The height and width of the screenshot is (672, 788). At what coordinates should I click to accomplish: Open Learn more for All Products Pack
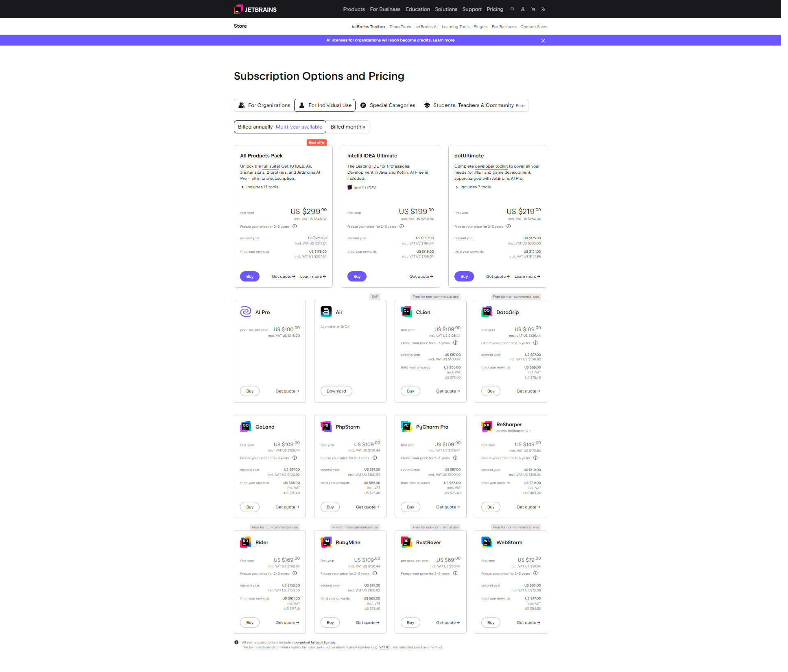(313, 277)
